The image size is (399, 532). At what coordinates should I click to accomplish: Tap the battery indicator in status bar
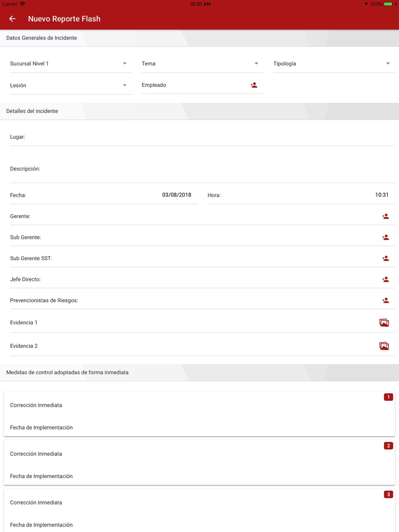(388, 4)
